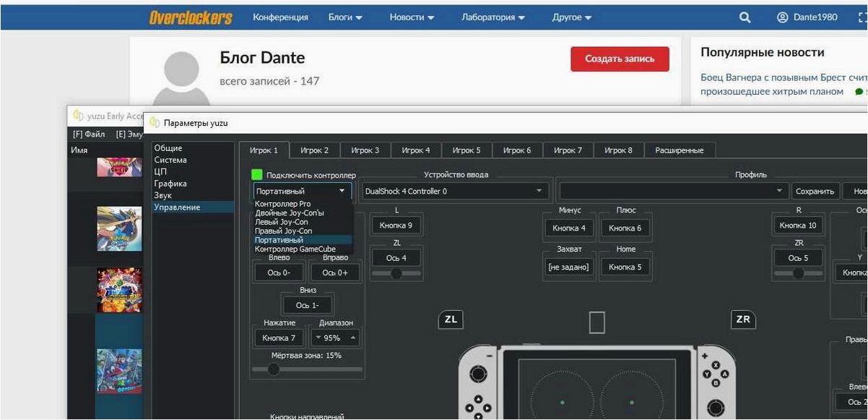
Task: Expand the Другое menu
Action: pyautogui.click(x=572, y=17)
